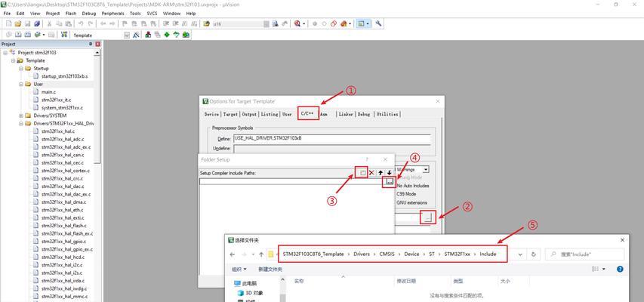Open Manage Project Items icon
Viewport: 644px width, 302px height.
point(148,35)
